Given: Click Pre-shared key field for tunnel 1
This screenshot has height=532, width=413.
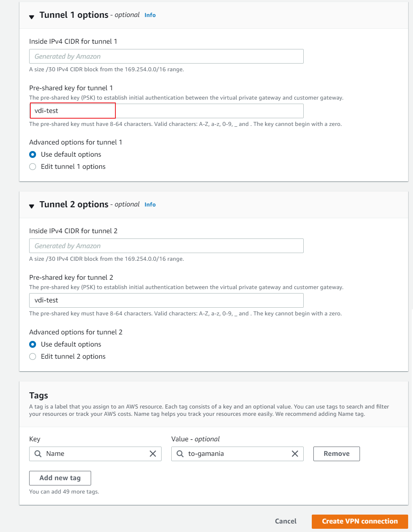Looking at the screenshot, I should tap(166, 111).
